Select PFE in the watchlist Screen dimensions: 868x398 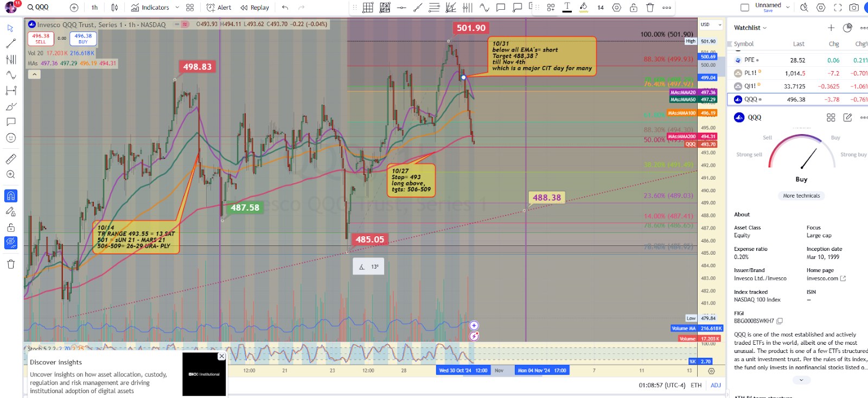(797, 60)
